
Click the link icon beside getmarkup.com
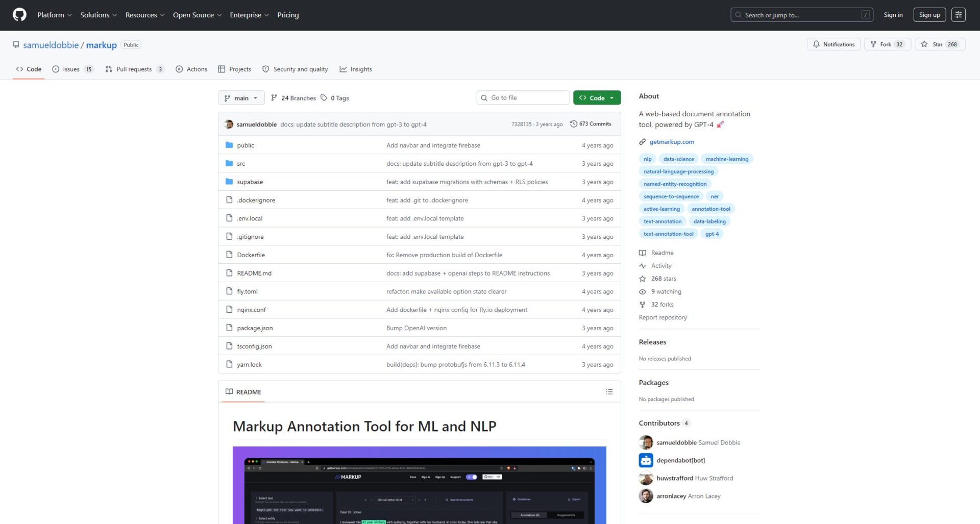[x=643, y=142]
